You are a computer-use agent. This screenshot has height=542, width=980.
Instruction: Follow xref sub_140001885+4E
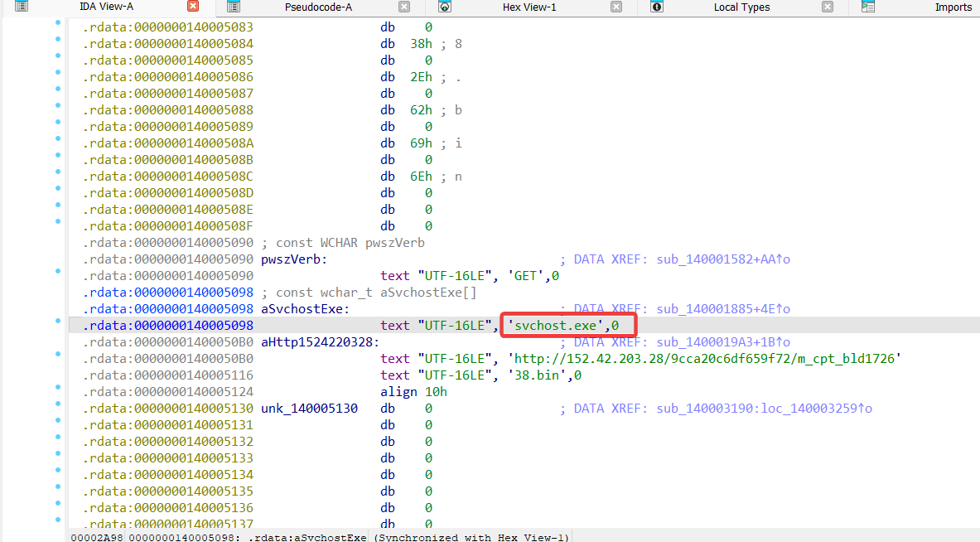tap(723, 309)
